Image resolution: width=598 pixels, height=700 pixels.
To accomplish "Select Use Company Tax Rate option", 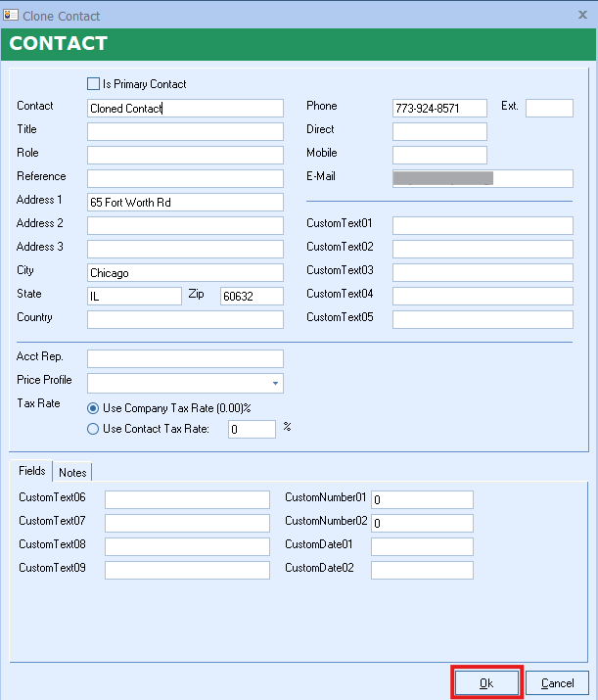I will pyautogui.click(x=93, y=408).
